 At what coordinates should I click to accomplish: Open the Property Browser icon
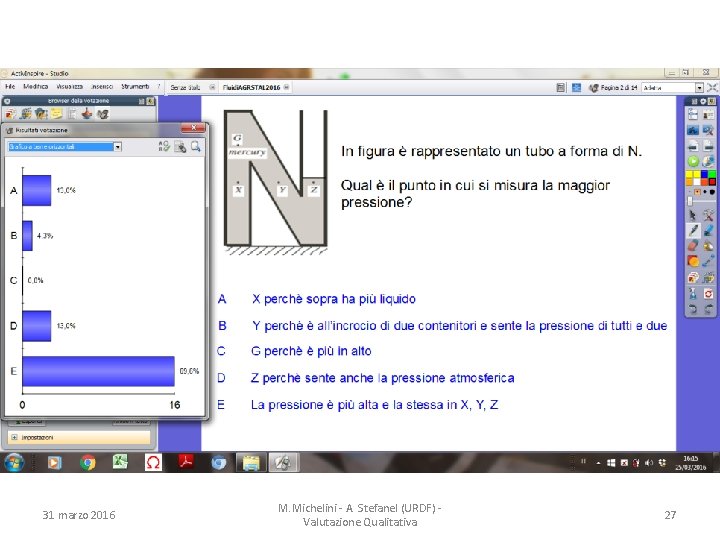[72, 113]
